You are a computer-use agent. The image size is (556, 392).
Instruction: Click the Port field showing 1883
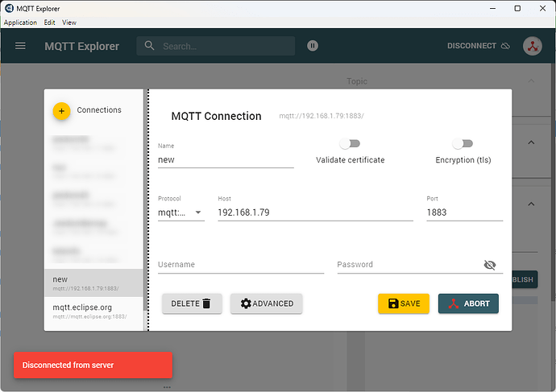click(464, 213)
